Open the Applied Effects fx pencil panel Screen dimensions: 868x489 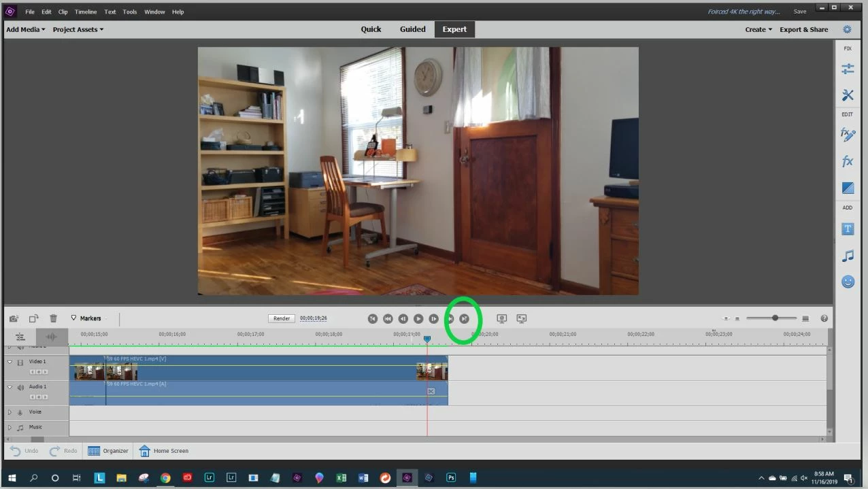click(848, 135)
